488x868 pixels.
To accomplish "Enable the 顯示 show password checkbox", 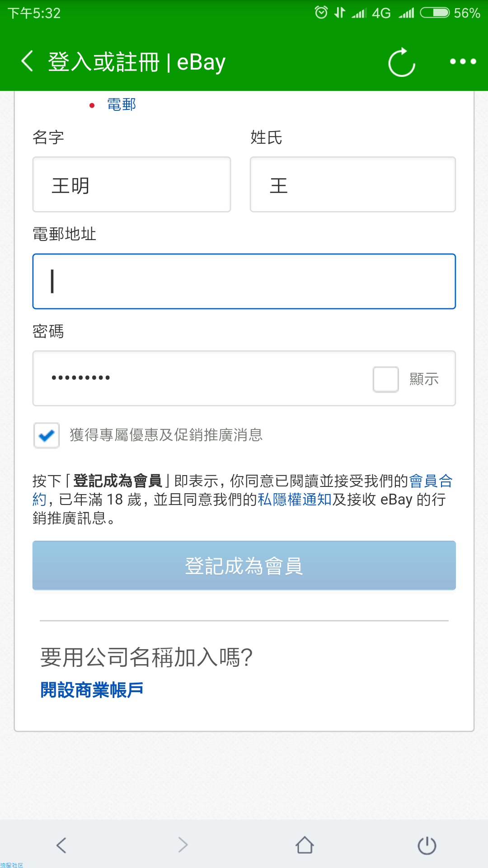I will click(x=385, y=379).
